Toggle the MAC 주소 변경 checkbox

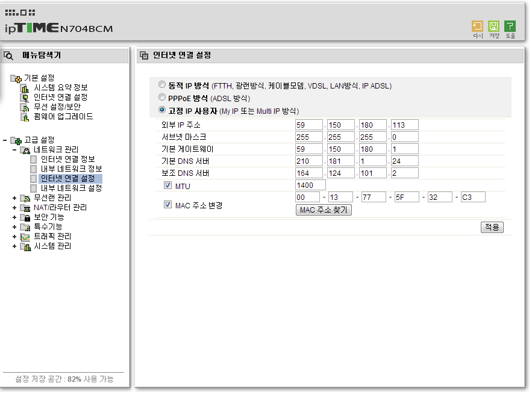[x=167, y=205]
